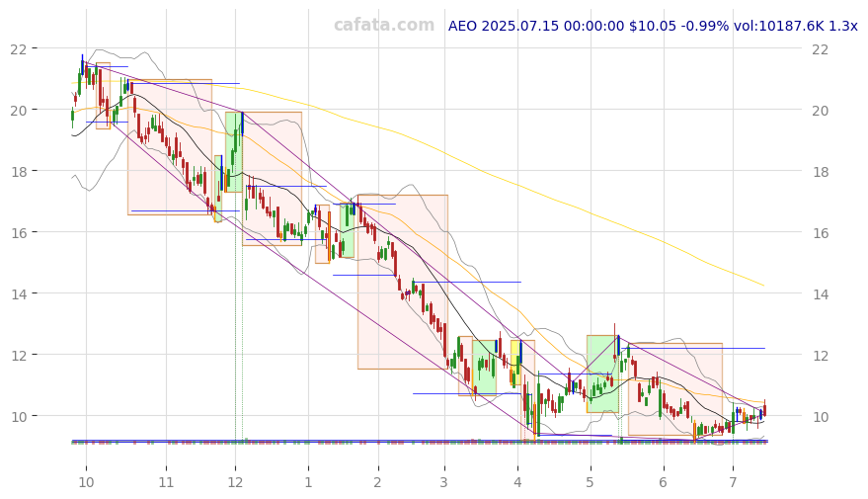Select month 12 on the time axis
The width and height of the screenshot is (868, 499).
[x=235, y=482]
